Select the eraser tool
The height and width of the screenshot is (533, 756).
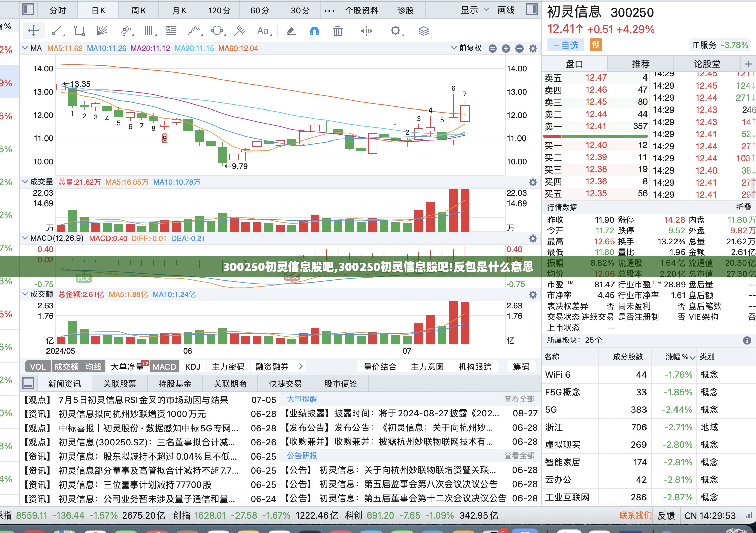pos(291,31)
